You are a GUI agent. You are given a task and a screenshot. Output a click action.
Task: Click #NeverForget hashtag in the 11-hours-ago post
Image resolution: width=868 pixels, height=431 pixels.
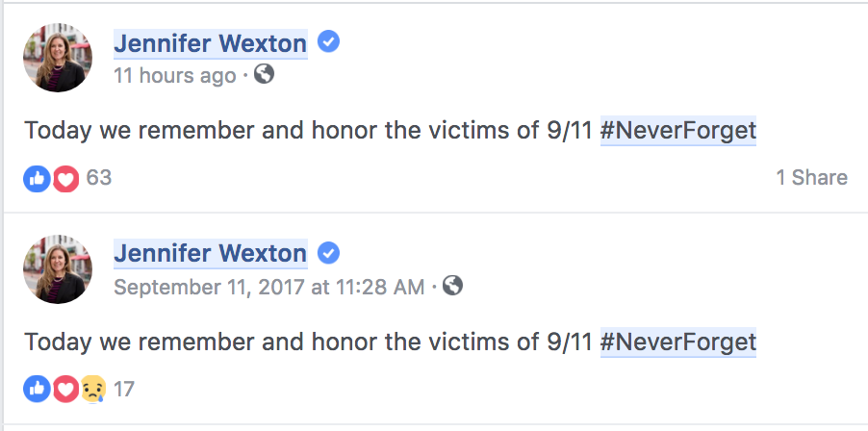pos(677,130)
